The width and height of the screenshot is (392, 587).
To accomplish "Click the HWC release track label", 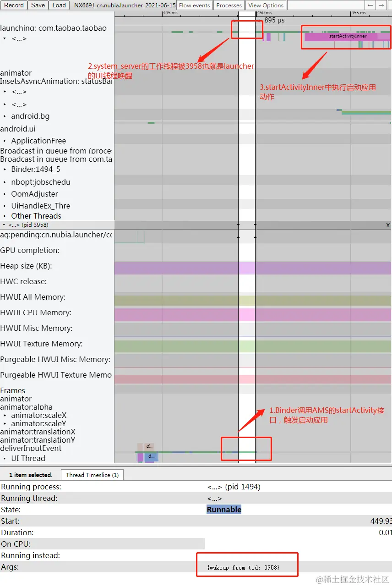I will coord(23,281).
